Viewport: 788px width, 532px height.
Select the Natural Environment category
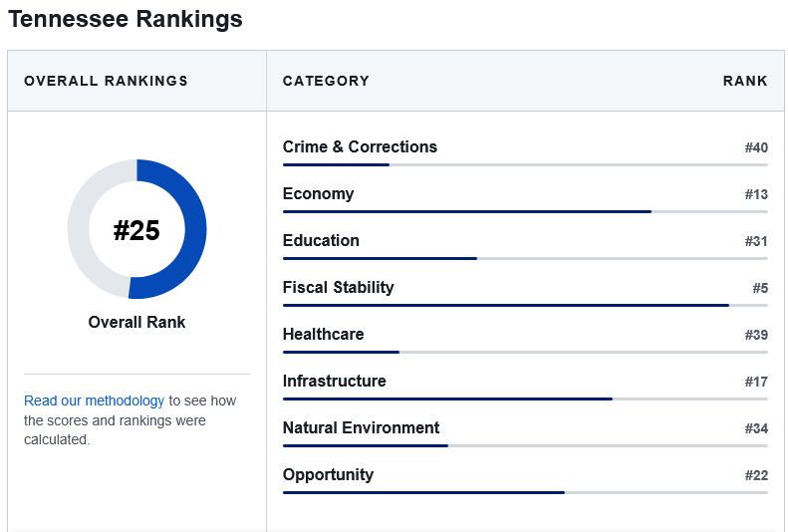coord(361,427)
